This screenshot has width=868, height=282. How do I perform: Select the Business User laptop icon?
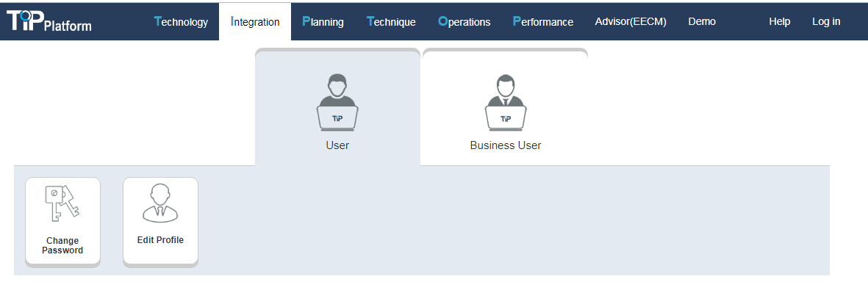[506, 103]
